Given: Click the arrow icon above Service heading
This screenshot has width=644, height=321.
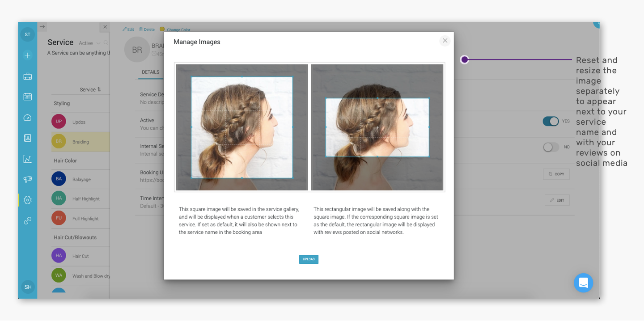Looking at the screenshot, I should (x=42, y=27).
